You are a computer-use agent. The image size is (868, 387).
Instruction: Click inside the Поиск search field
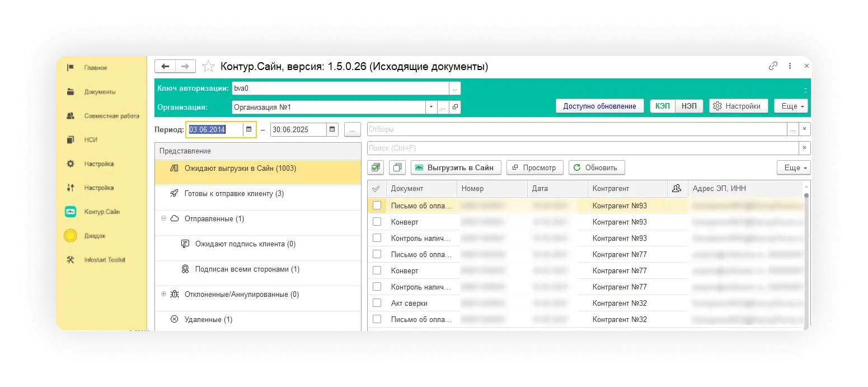pos(560,148)
